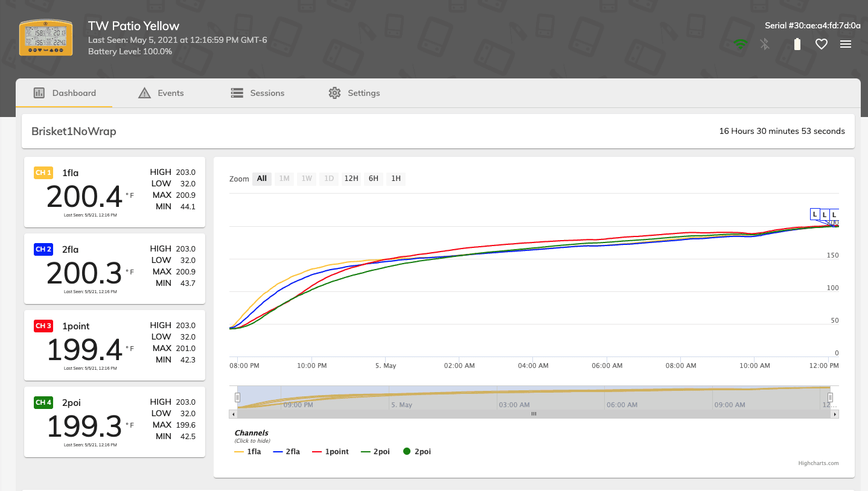The height and width of the screenshot is (491, 868).
Task: Open the Settings tab
Action: point(354,93)
